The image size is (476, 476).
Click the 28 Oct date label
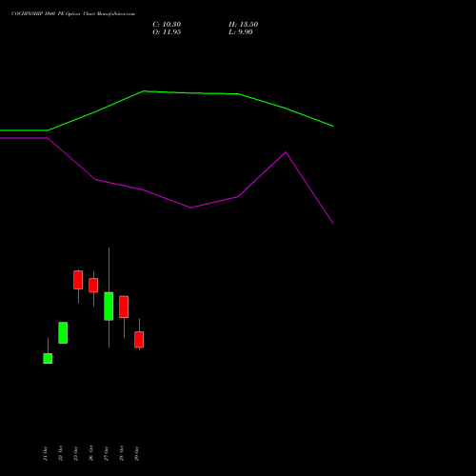tap(122, 453)
